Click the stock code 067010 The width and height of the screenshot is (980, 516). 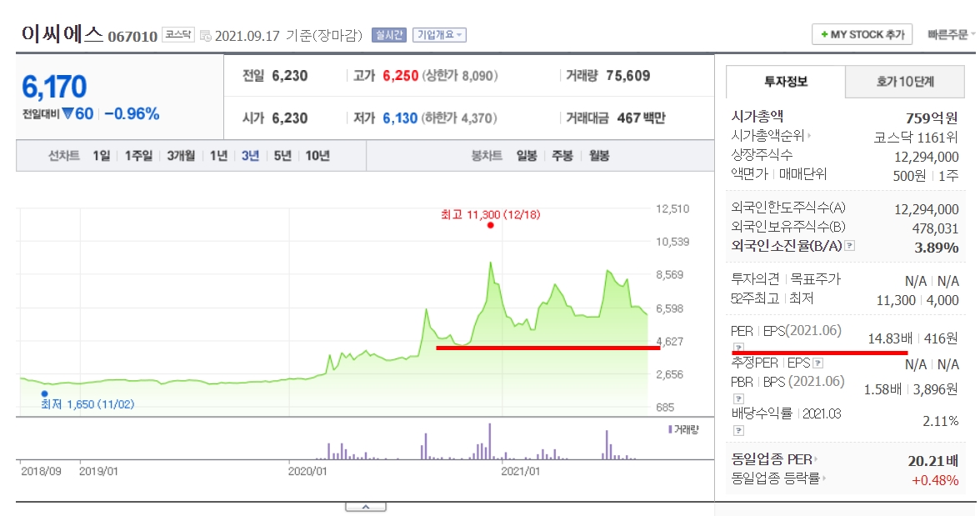(x=132, y=37)
